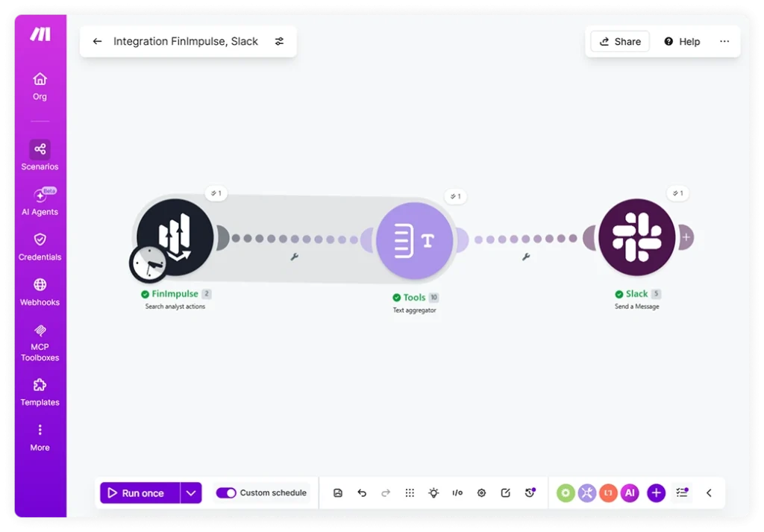Open the FinImpulse operations bubble
This screenshot has height=532, width=764.
point(216,193)
